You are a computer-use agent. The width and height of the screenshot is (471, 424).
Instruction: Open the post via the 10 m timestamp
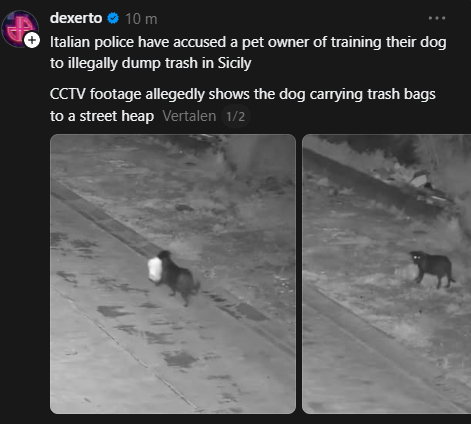point(141,19)
